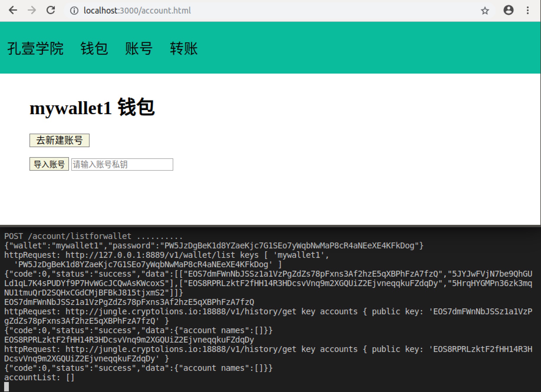541x392 pixels.
Task: Click terminal line EOS8RPRLzktF2fHH14R3HDcsvVnq9m2XGQUiZ2EjvneqqkuFZdqDy
Action: tap(129, 340)
